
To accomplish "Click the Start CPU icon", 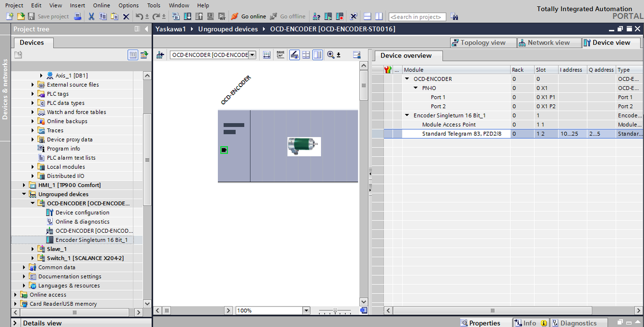I will pyautogui.click(x=328, y=17).
